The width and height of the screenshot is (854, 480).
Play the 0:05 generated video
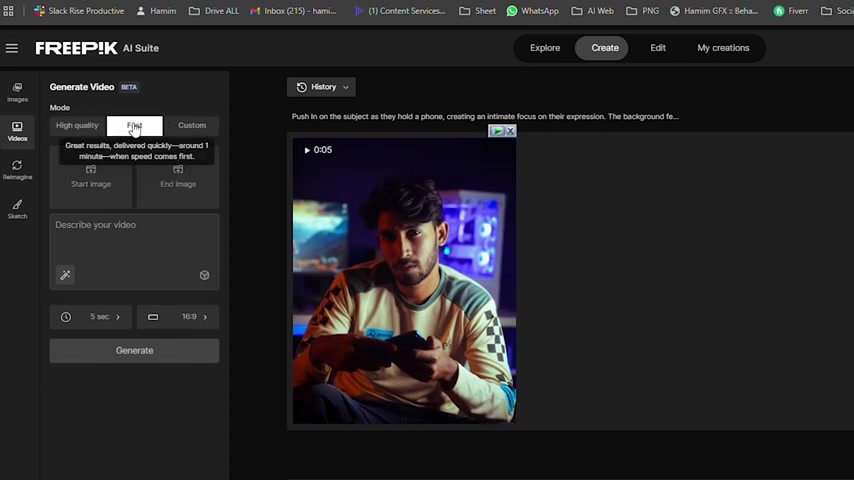[x=318, y=150]
